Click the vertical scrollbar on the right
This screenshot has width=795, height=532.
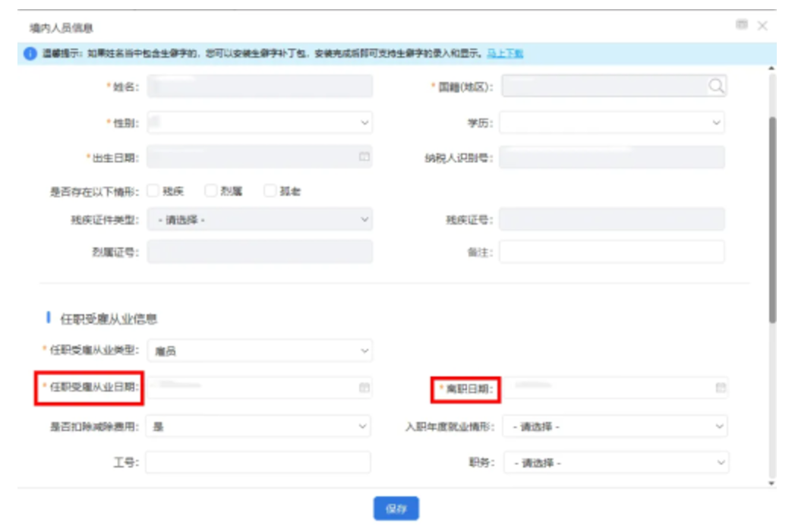pos(772,220)
